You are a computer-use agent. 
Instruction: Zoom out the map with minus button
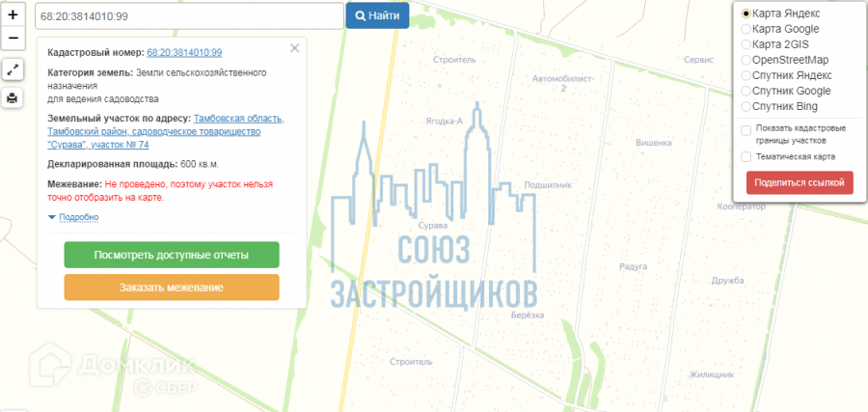(x=14, y=39)
